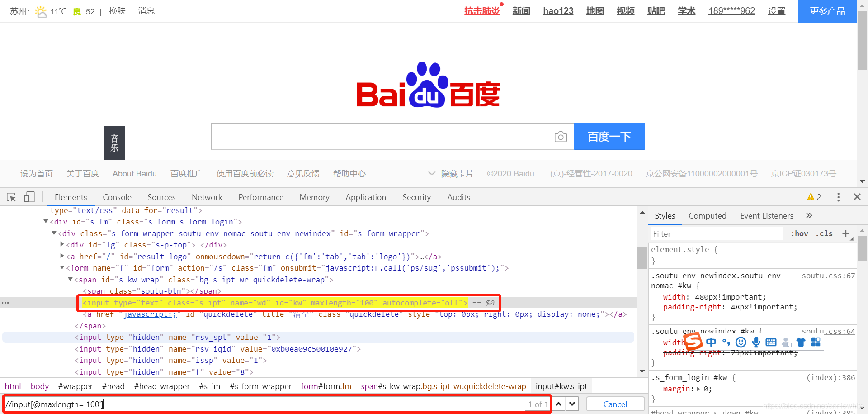
Task: Open the Security tab
Action: (x=416, y=197)
